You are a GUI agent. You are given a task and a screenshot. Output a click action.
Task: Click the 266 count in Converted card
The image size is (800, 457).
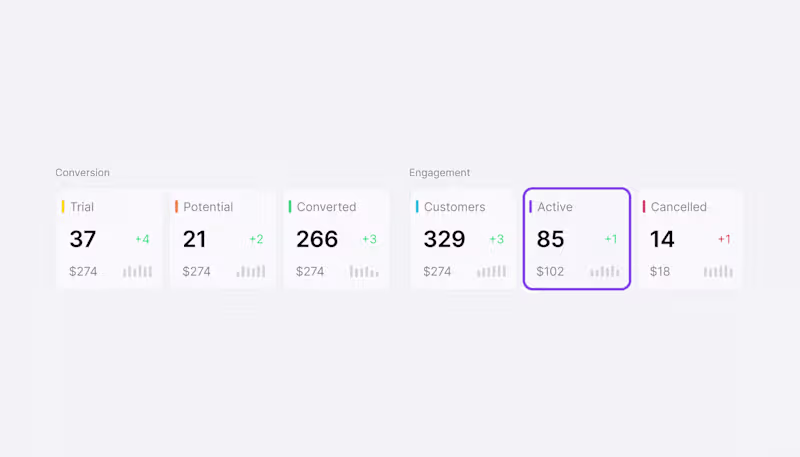click(317, 240)
